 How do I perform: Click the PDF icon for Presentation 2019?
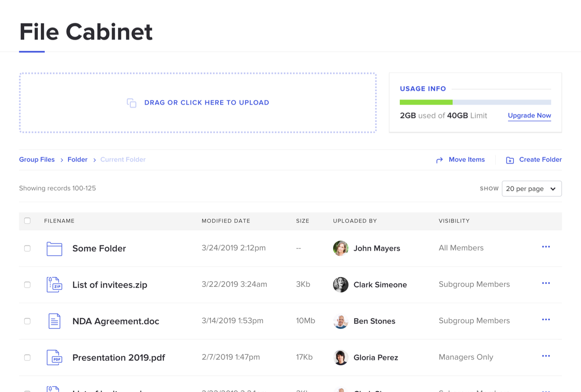54,357
